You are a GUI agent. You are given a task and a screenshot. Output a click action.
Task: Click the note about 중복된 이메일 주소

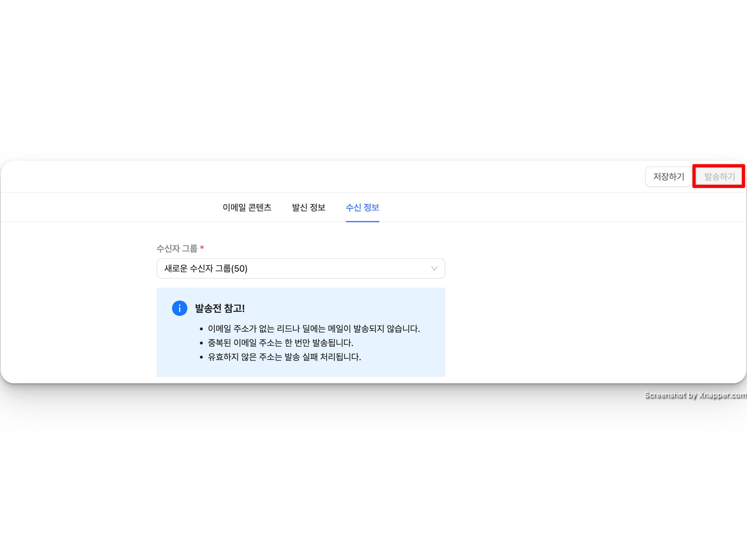pyautogui.click(x=280, y=343)
